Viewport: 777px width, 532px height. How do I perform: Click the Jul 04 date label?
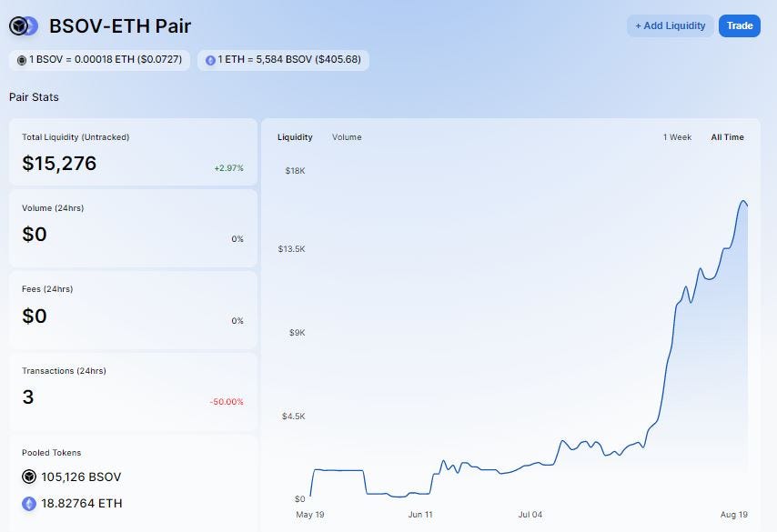click(x=530, y=515)
